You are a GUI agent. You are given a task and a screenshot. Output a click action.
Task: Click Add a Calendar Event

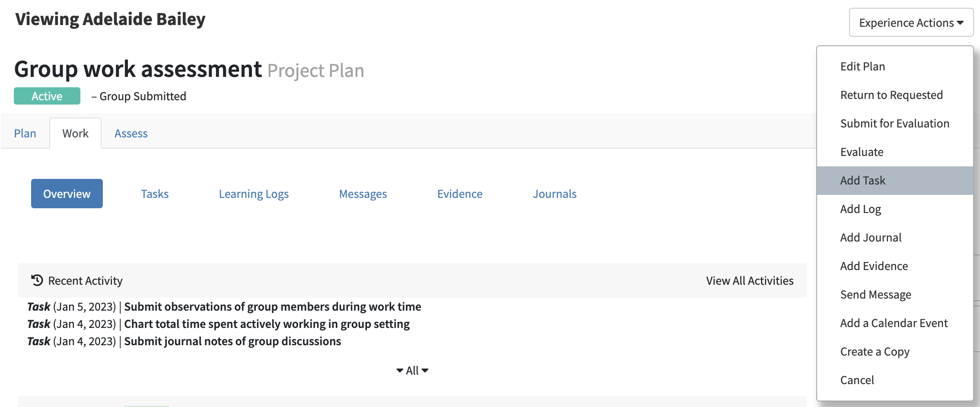[x=894, y=323]
